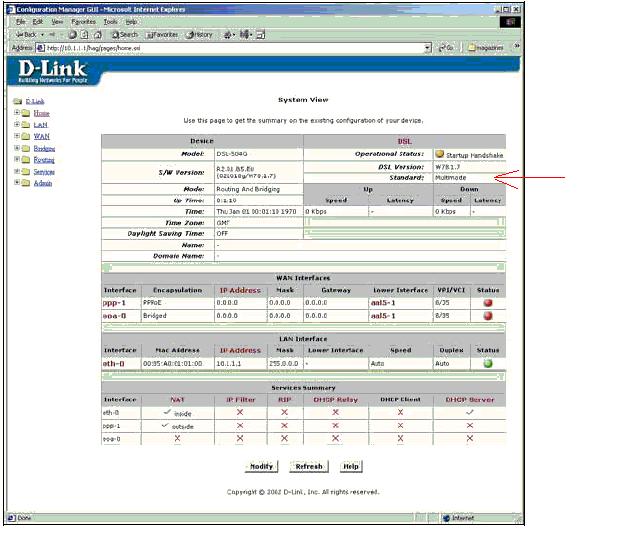641x533 pixels.
Task: Expand the links bar overflow chevron
Action: (517, 47)
